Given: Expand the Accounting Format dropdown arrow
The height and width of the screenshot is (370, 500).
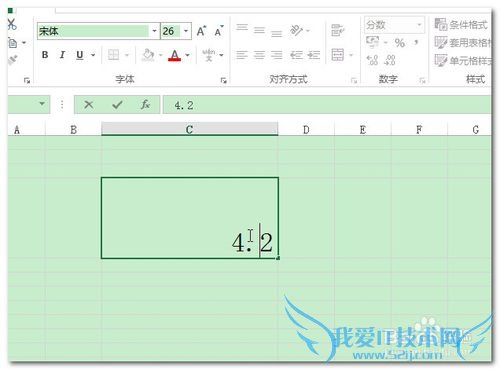Looking at the screenshot, I should pyautogui.click(x=386, y=43).
